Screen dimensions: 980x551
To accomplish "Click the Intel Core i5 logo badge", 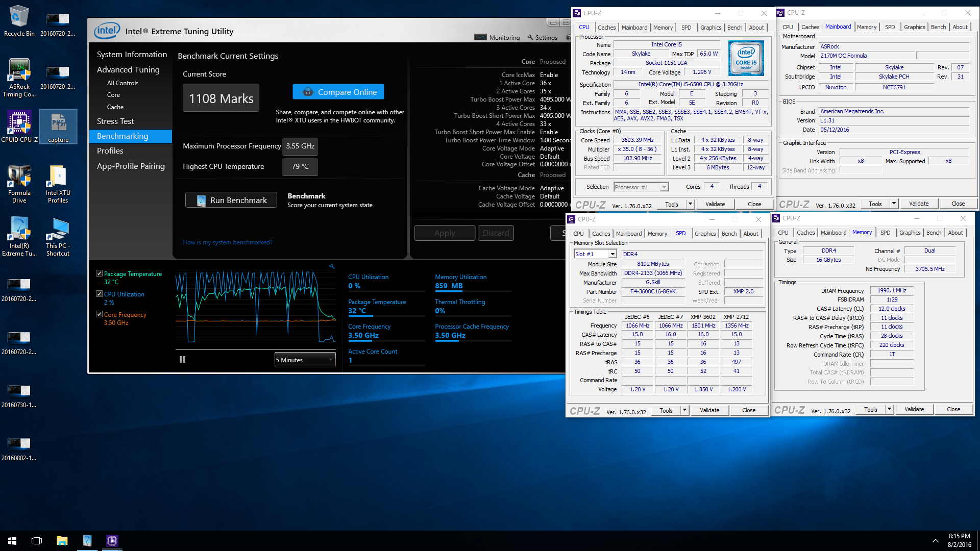I will (x=746, y=59).
